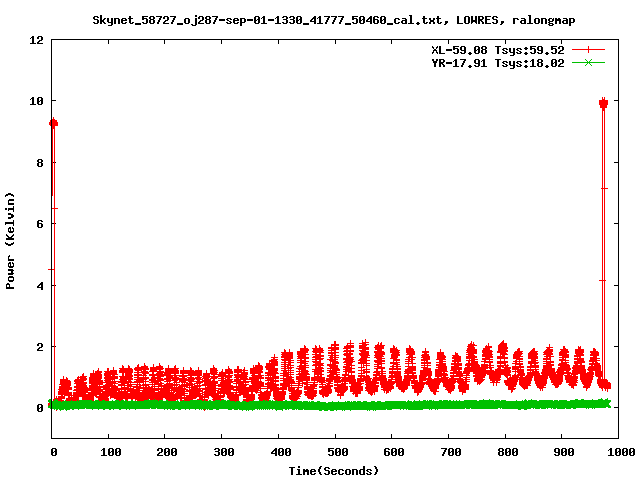
Task: Click x-axis tick label '400'
Action: coord(281,452)
